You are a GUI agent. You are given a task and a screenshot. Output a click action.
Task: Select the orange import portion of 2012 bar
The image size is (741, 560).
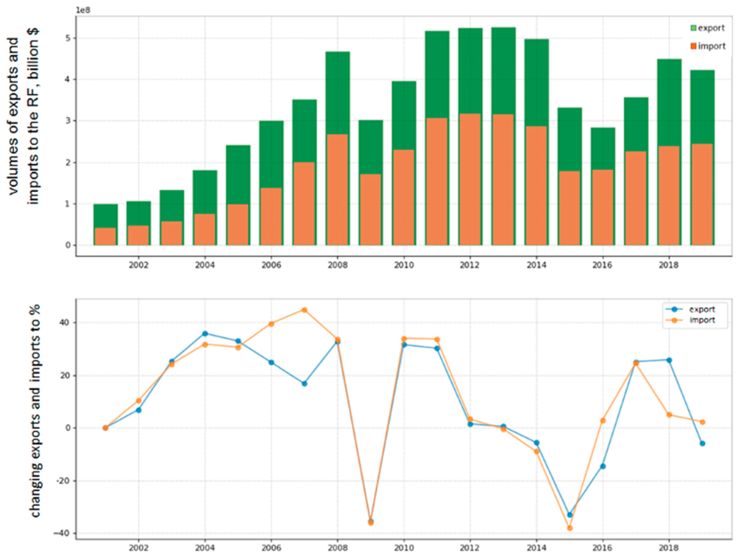coord(470,179)
